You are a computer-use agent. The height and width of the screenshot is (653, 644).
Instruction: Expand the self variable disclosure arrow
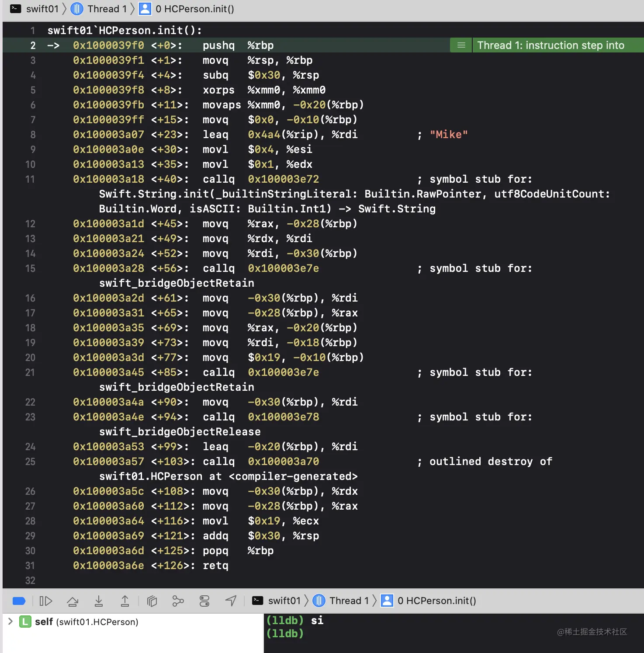click(10, 622)
